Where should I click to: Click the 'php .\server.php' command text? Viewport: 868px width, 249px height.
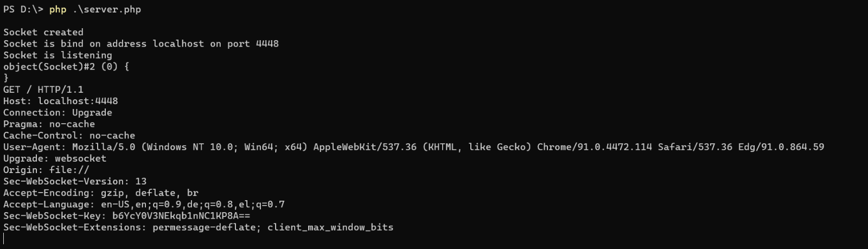[95, 9]
